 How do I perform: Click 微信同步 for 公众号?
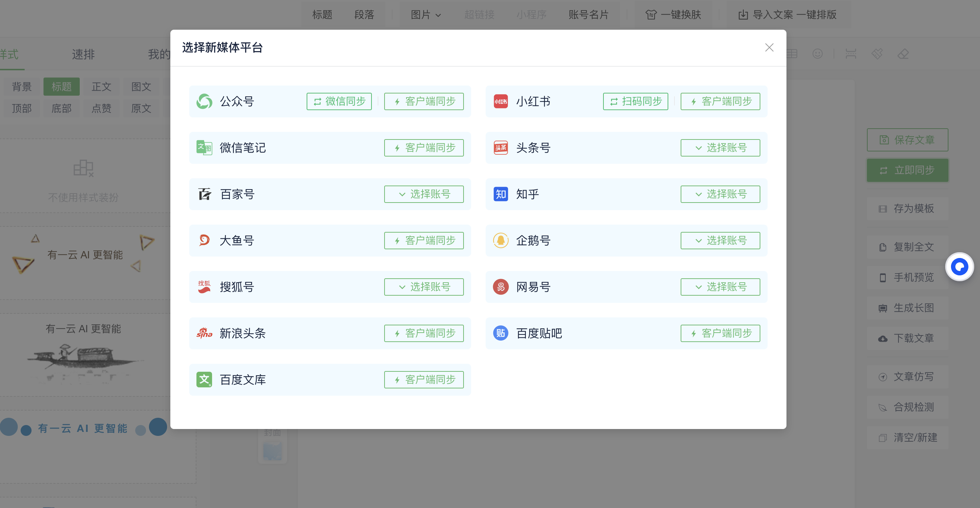(339, 101)
